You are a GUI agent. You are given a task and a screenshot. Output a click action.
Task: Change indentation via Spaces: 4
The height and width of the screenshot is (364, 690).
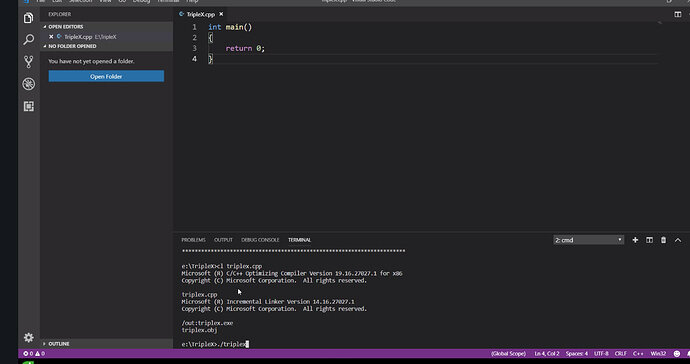tap(576, 353)
